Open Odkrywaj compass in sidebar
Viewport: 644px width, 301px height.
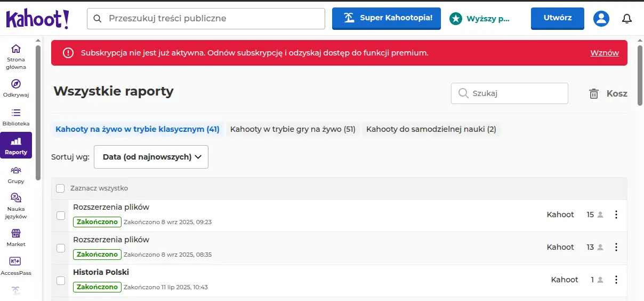16,89
